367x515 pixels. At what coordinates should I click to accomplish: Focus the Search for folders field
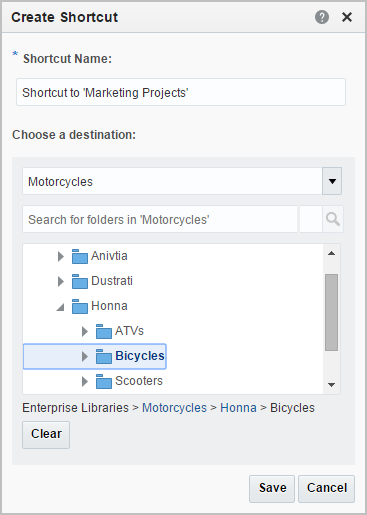160,219
